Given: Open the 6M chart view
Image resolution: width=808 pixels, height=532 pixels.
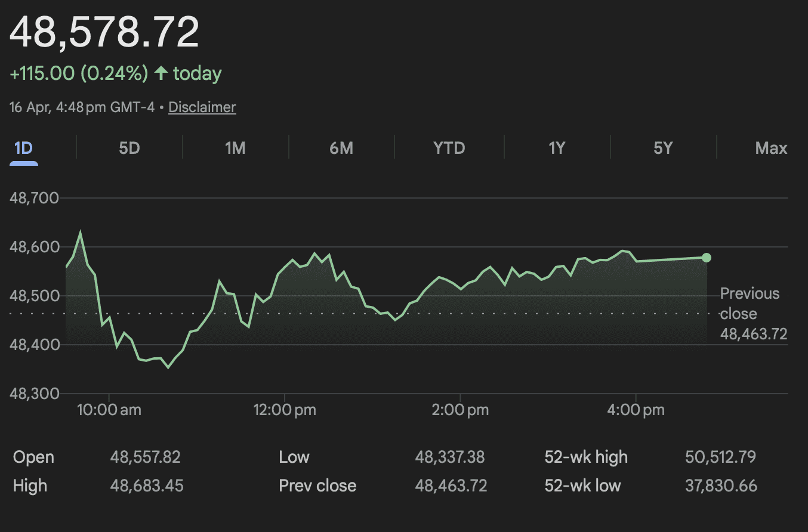Looking at the screenshot, I should 341,148.
